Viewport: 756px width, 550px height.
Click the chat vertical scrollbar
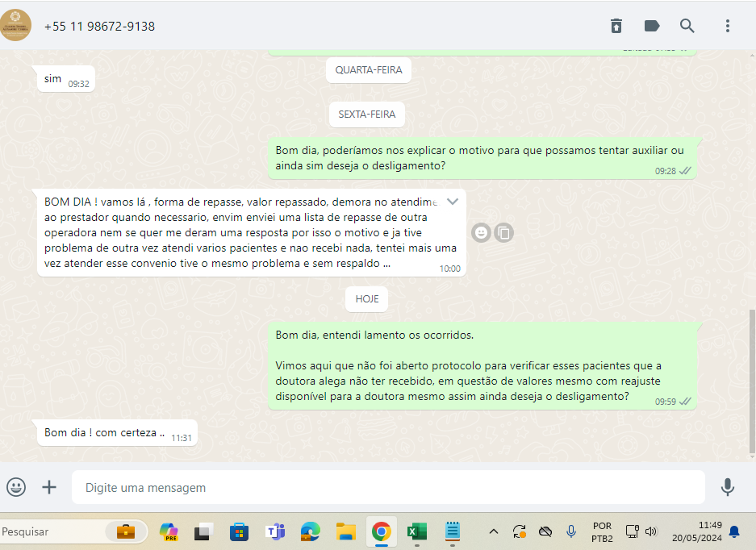point(752,381)
